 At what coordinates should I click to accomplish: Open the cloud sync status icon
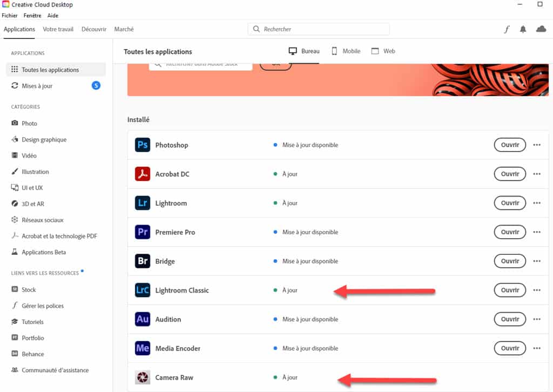541,29
